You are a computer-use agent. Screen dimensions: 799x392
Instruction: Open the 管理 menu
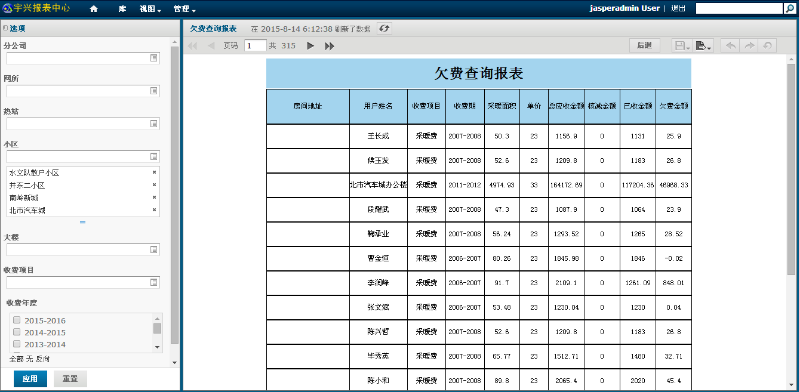pos(184,9)
